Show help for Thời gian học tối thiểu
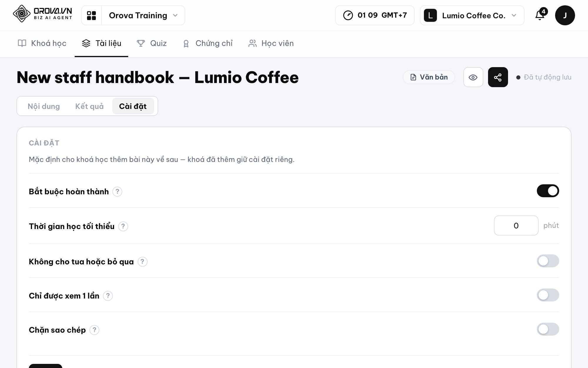Viewport: 588px width, 368px height. 123,226
